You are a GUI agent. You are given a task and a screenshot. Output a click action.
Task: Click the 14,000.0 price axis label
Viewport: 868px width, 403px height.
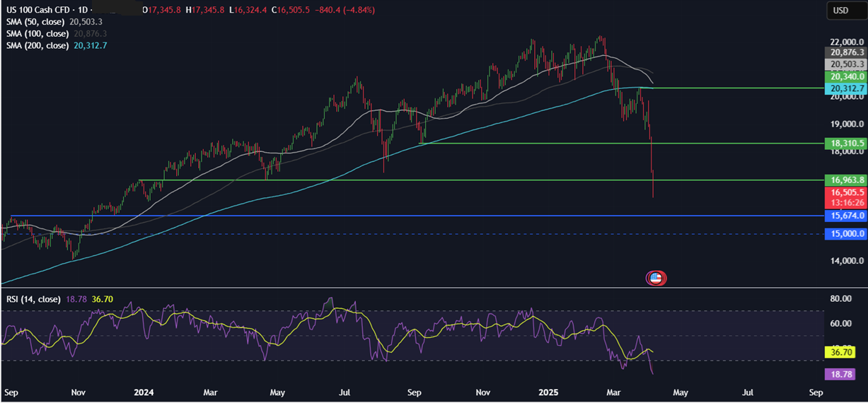847,261
